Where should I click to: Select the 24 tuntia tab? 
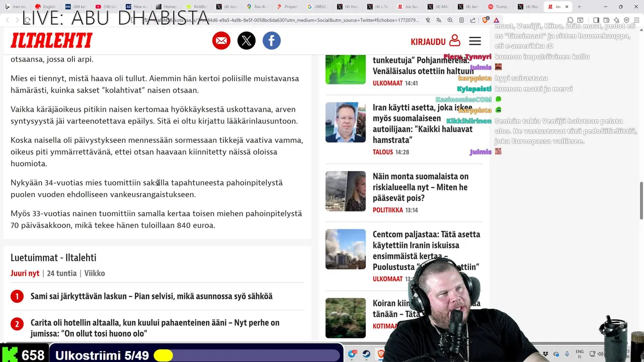[62, 274]
